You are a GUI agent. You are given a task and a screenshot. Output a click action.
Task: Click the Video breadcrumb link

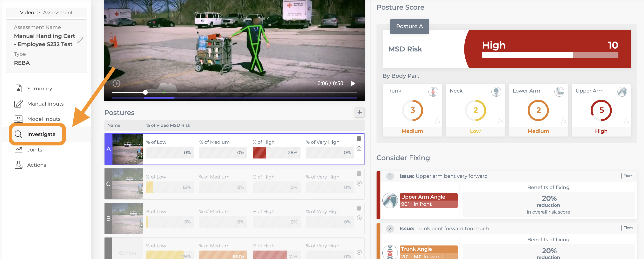coord(27,13)
